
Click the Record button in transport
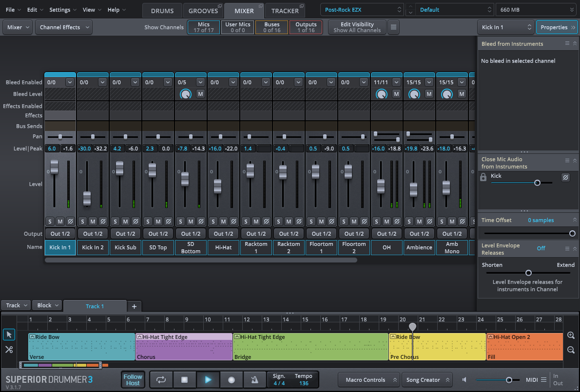(232, 380)
